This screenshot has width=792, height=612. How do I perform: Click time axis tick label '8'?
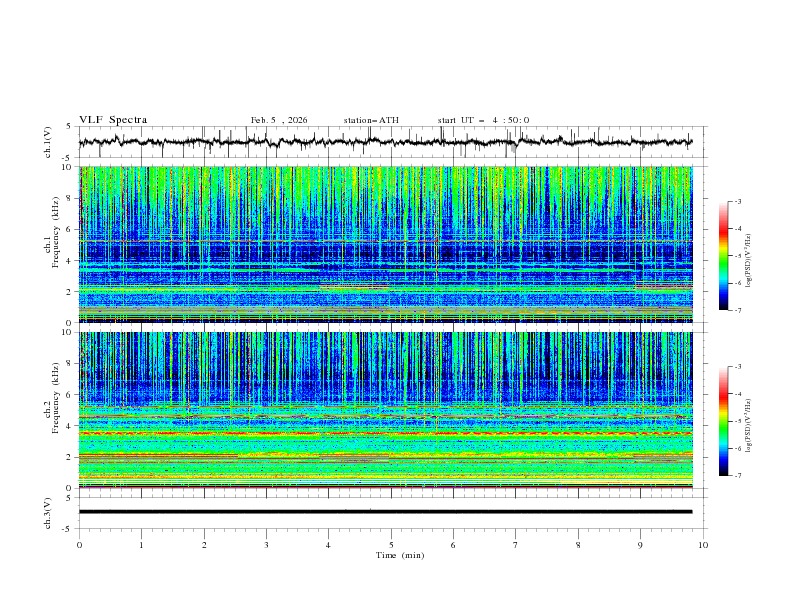[x=578, y=545]
